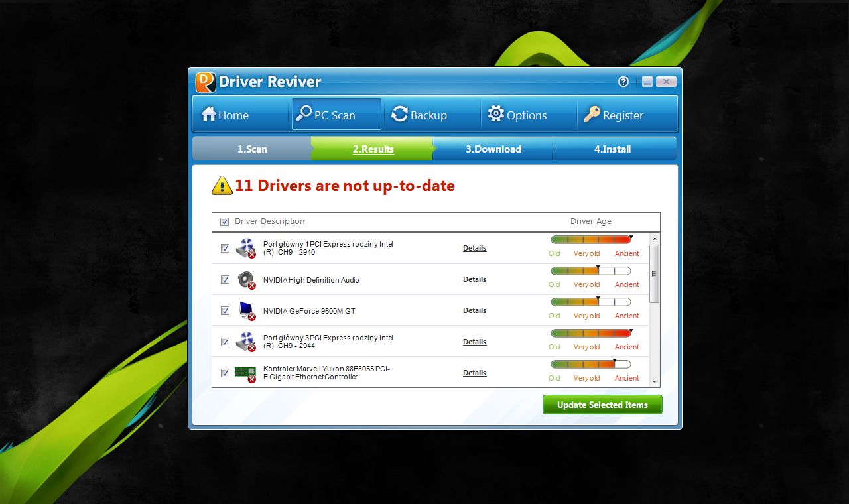Click the driver list scroll up arrow
This screenshot has width=849, height=504.
coord(655,239)
